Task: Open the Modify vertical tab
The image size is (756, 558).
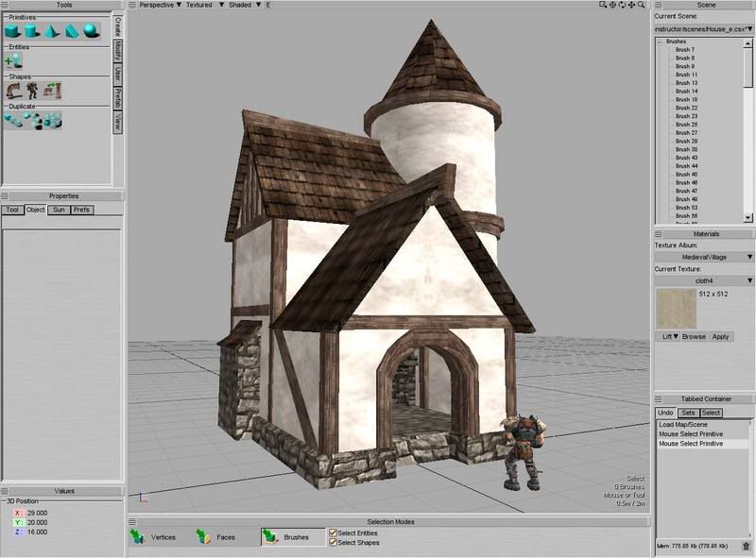Action: (118, 50)
